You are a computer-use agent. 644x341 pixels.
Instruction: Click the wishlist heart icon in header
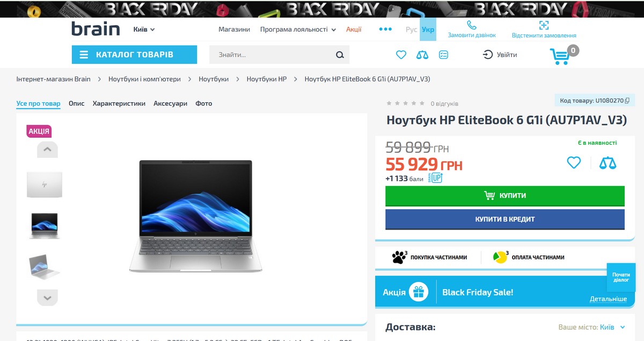[x=401, y=55]
